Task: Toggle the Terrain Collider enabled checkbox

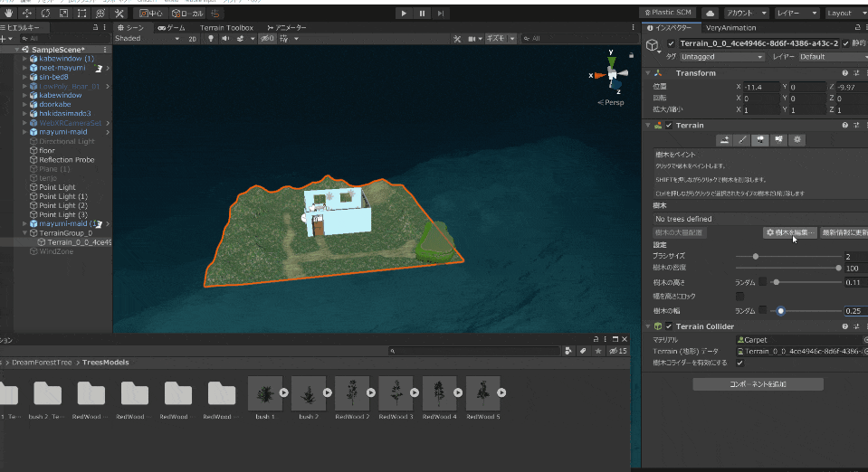Action: pyautogui.click(x=669, y=326)
